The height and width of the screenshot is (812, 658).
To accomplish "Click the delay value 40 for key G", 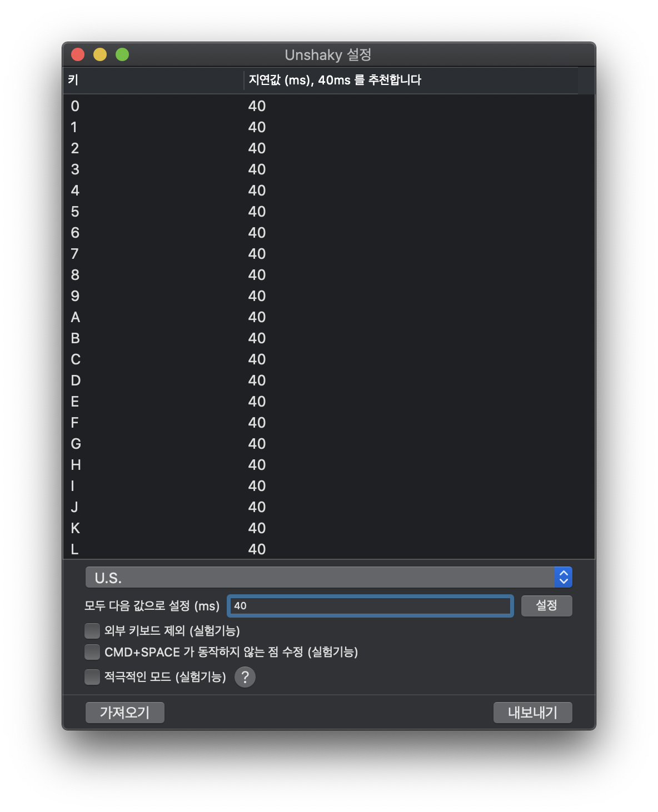I will (257, 444).
